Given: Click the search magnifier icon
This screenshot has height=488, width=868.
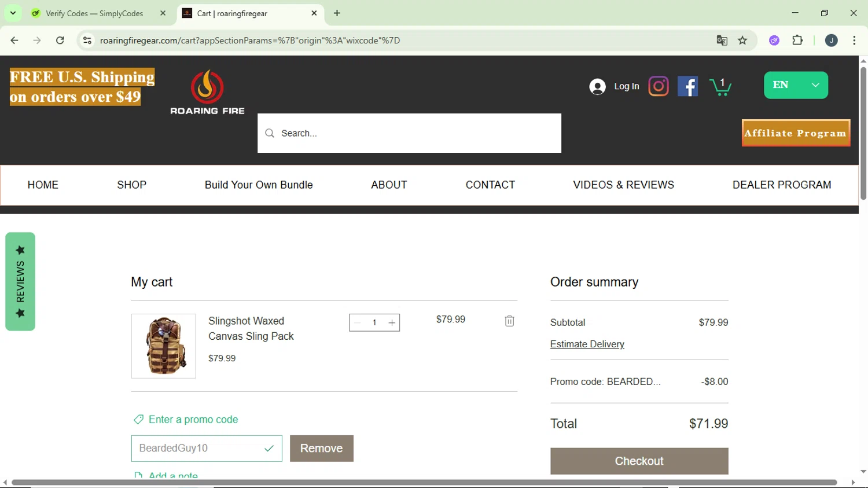Looking at the screenshot, I should tap(270, 133).
